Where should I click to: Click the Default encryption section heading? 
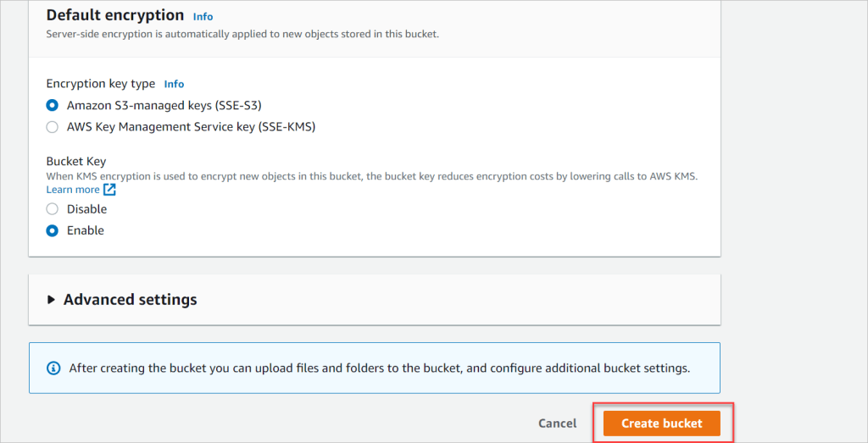coord(115,15)
